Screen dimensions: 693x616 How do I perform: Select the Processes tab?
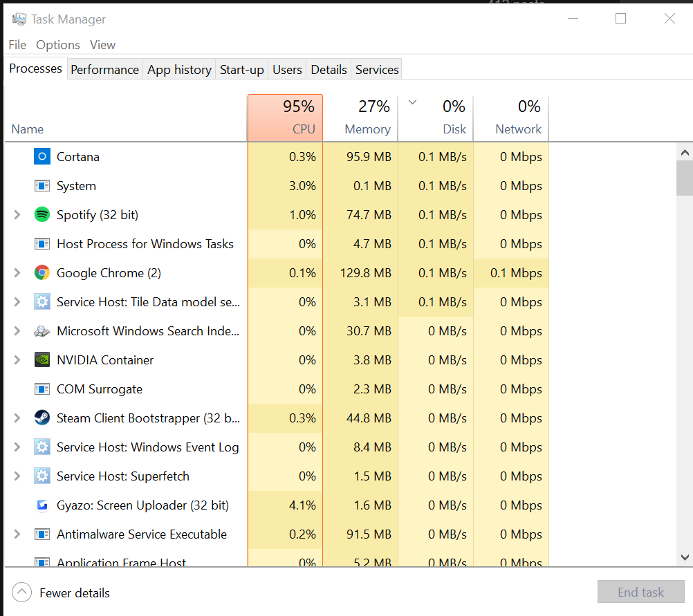[35, 68]
